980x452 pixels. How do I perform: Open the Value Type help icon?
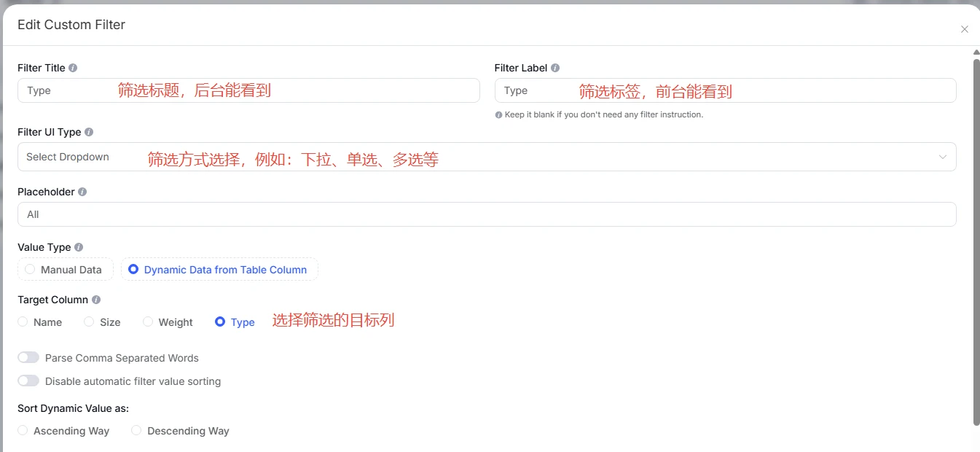click(x=77, y=246)
